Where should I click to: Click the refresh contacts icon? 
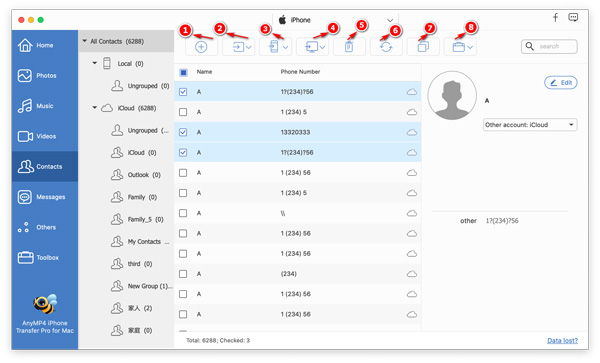pos(386,47)
